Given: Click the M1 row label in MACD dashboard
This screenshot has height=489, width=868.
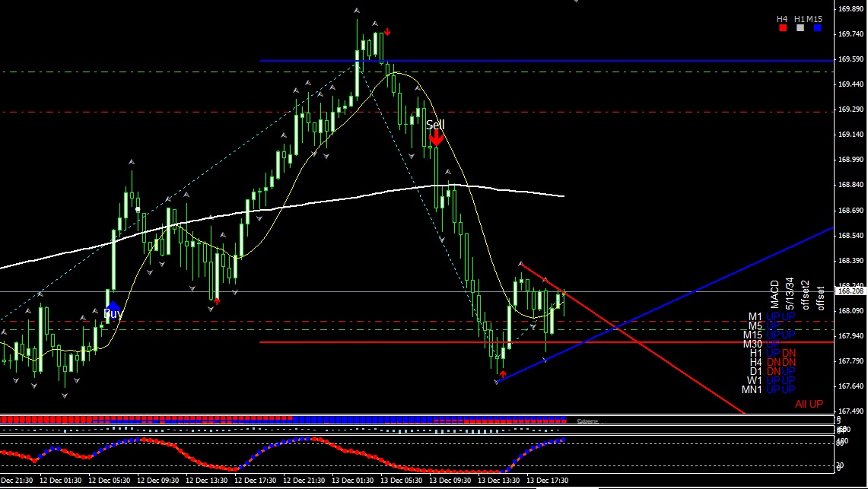Looking at the screenshot, I should coord(755,317).
